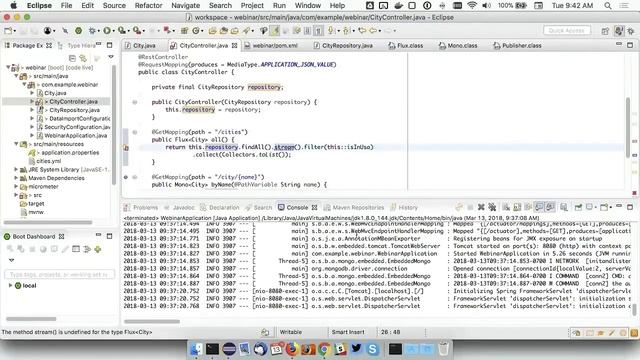Toggle Link with Editor in Package Explorer
The image size is (640, 360).
point(83,58)
